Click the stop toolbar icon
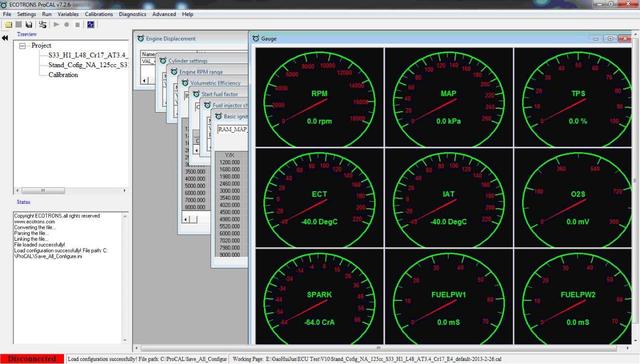The image size is (640, 364). pyautogui.click(x=77, y=24)
